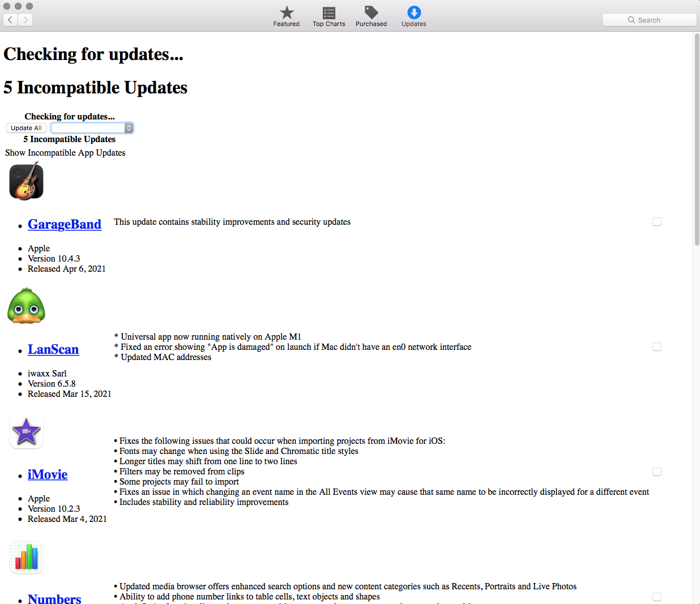Click Version 10.2.3 text

(x=54, y=509)
